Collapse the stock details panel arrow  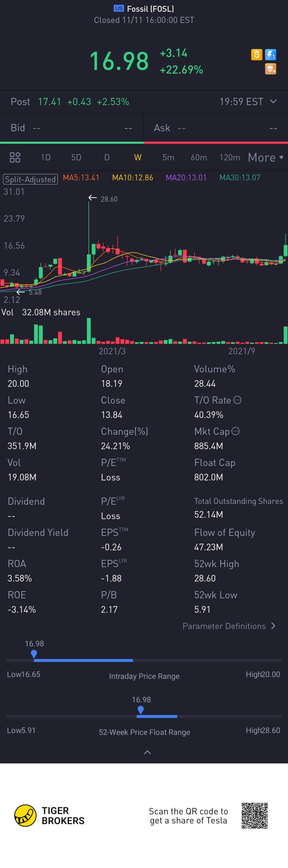click(147, 752)
